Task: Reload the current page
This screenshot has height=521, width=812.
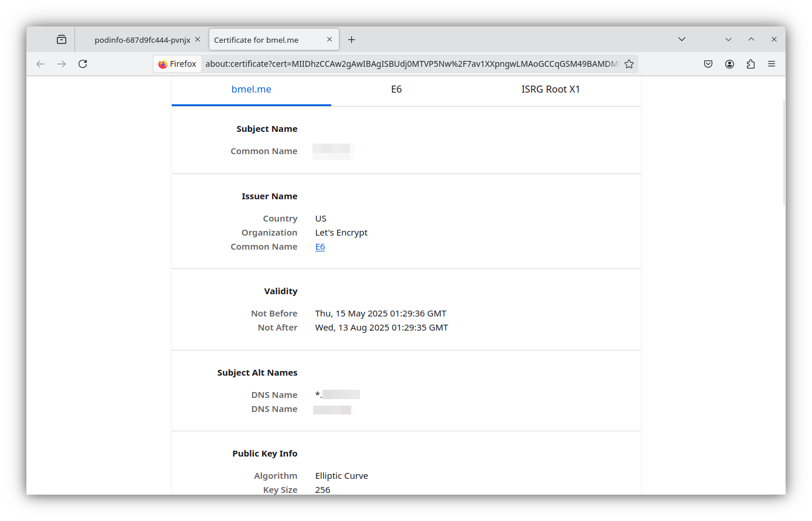Action: pos(83,64)
